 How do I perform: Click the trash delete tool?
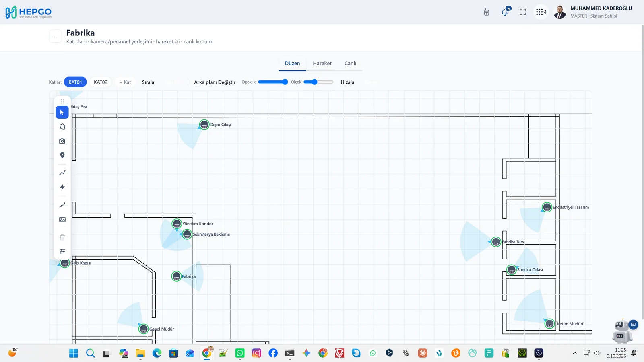62,237
